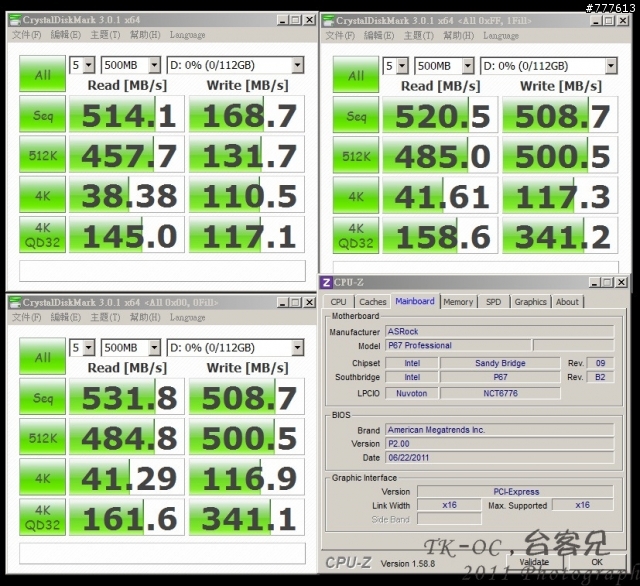Viewport: 640px width, 586px height.
Task: Open 主題(T) menu in 0xFF 1Fill window
Action: (x=419, y=36)
